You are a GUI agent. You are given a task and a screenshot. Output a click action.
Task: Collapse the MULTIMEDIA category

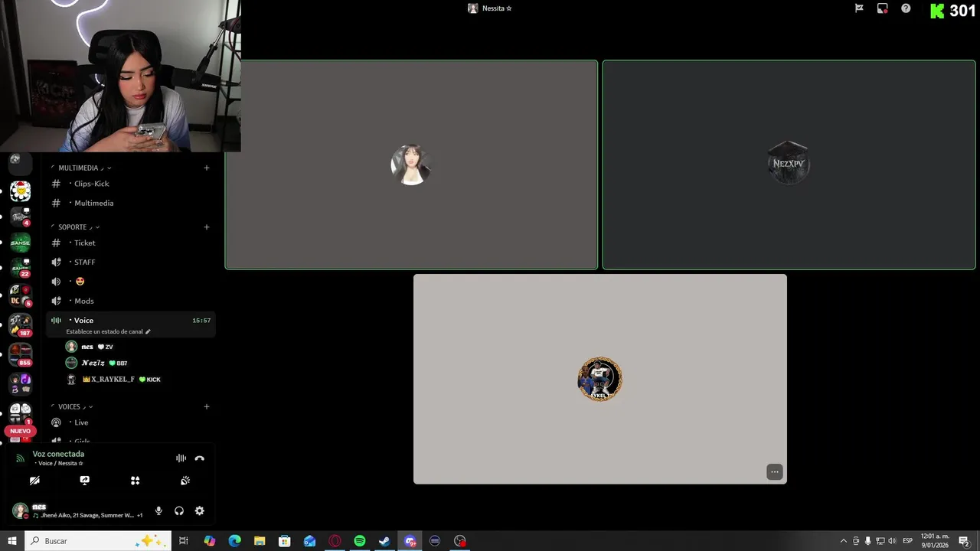pyautogui.click(x=81, y=168)
